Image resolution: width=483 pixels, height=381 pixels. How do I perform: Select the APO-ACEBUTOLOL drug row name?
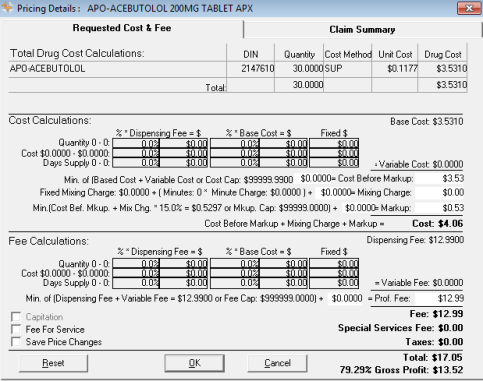pyautogui.click(x=47, y=69)
